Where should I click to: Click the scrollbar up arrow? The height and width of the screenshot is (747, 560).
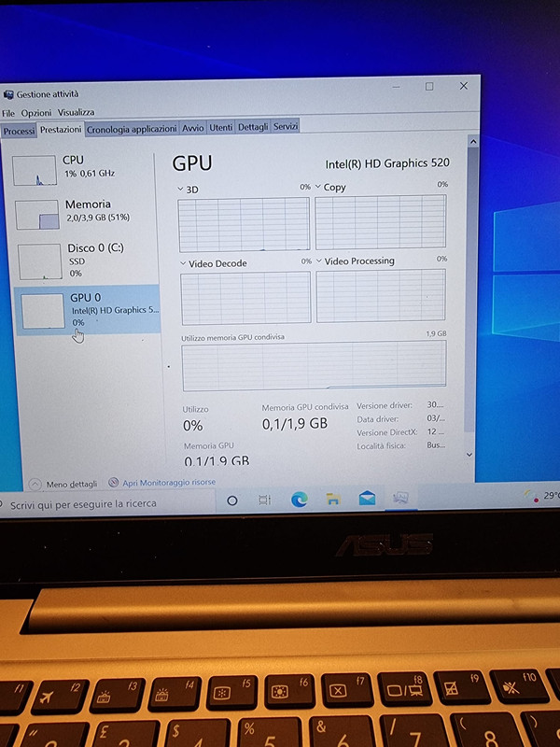pyautogui.click(x=473, y=142)
